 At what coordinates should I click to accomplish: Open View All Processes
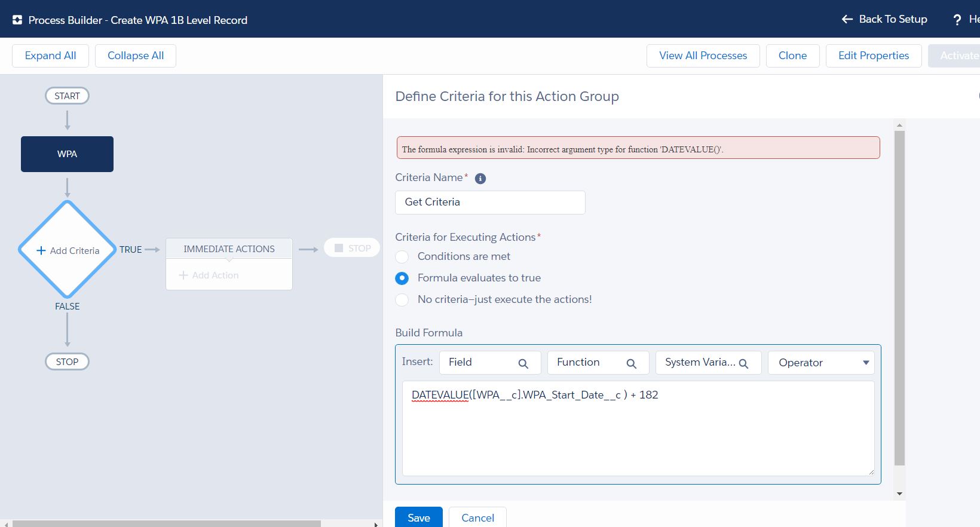click(x=703, y=56)
